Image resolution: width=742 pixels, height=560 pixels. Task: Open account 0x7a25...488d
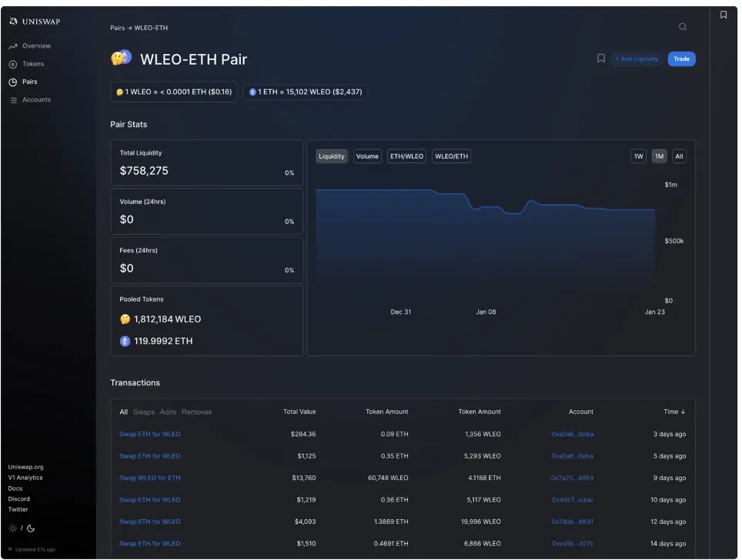(x=572, y=478)
